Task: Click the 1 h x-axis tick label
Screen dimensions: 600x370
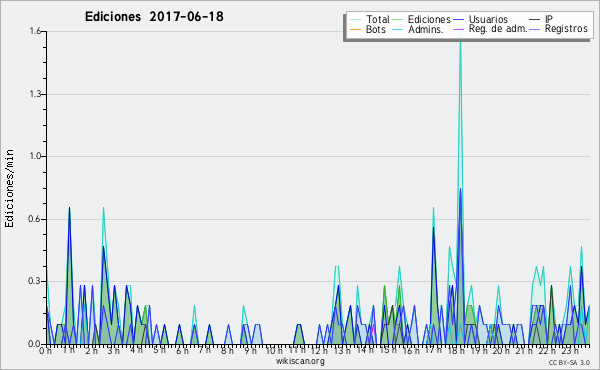Action: click(x=69, y=350)
